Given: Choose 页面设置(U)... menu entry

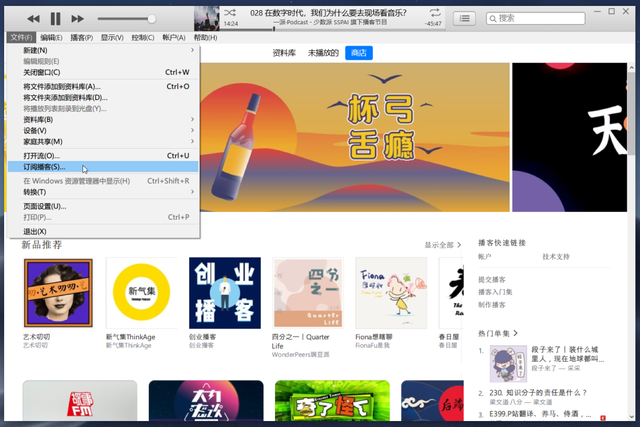Looking at the screenshot, I should (x=103, y=206).
